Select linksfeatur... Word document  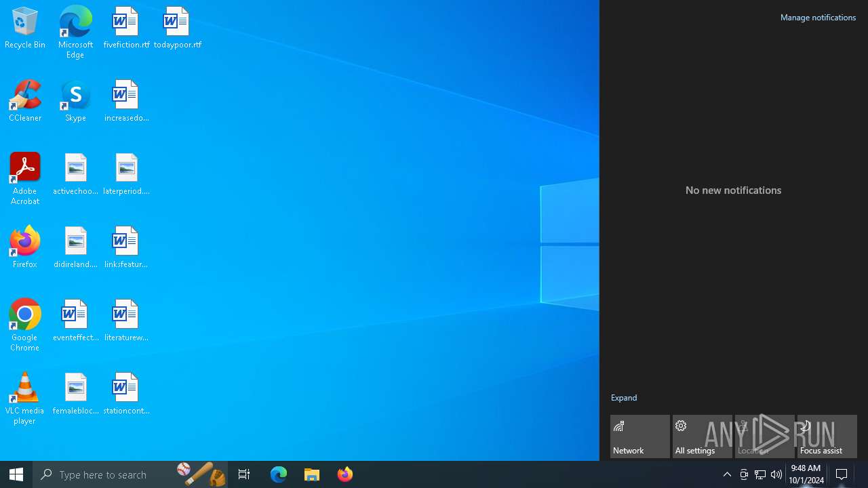click(126, 247)
